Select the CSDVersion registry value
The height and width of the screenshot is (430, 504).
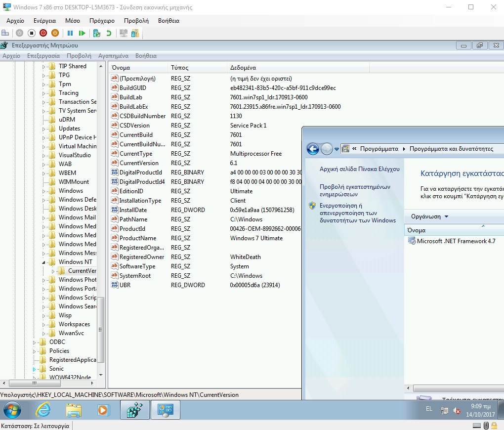(x=134, y=126)
